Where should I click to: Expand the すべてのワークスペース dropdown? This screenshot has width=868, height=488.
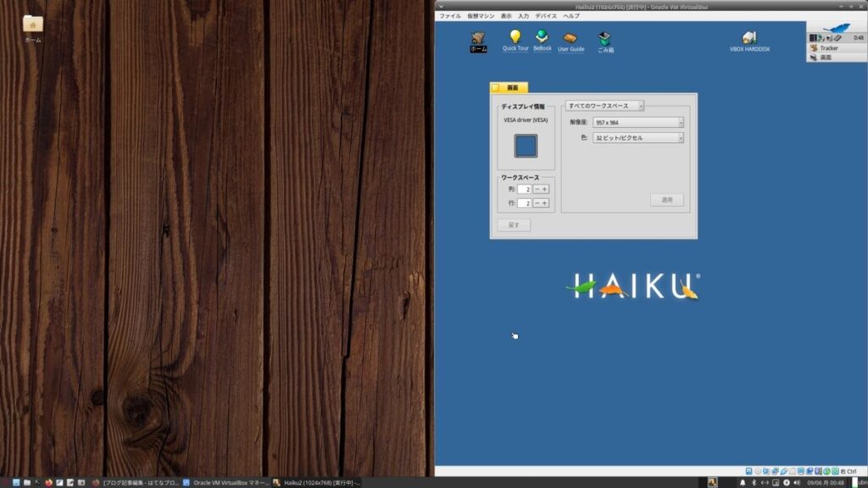click(x=604, y=106)
